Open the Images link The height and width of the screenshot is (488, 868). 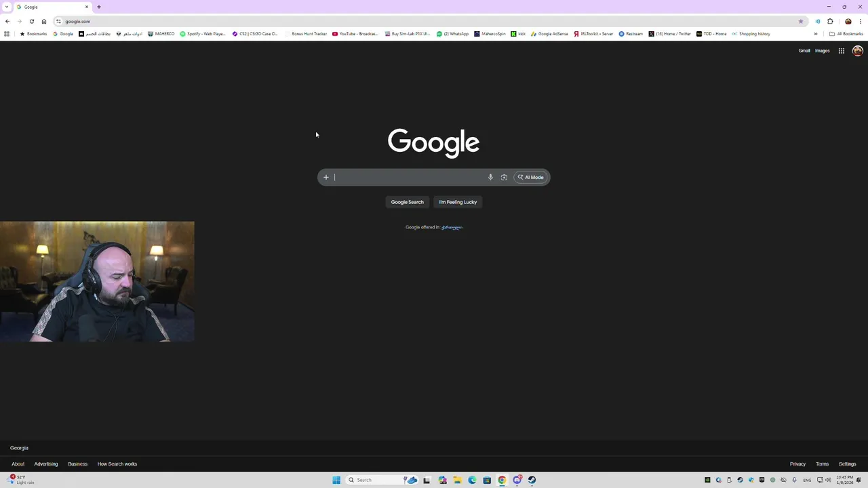(x=822, y=51)
